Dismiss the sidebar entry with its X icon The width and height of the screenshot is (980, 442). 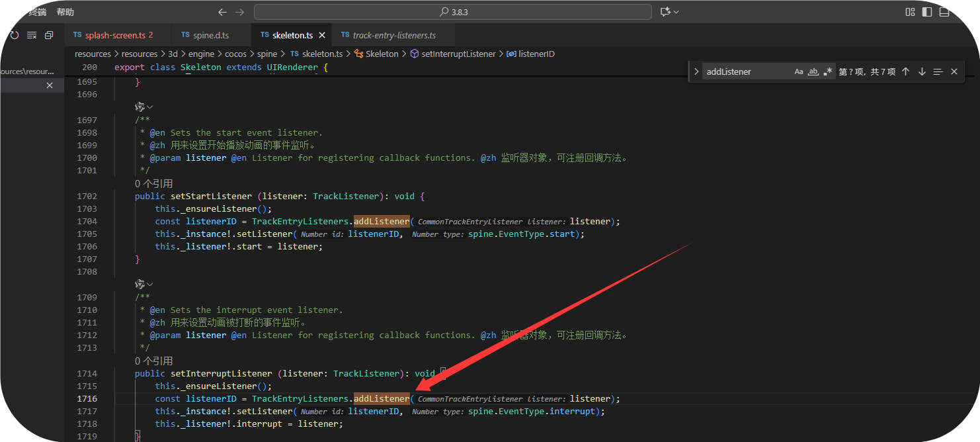pyautogui.click(x=50, y=85)
